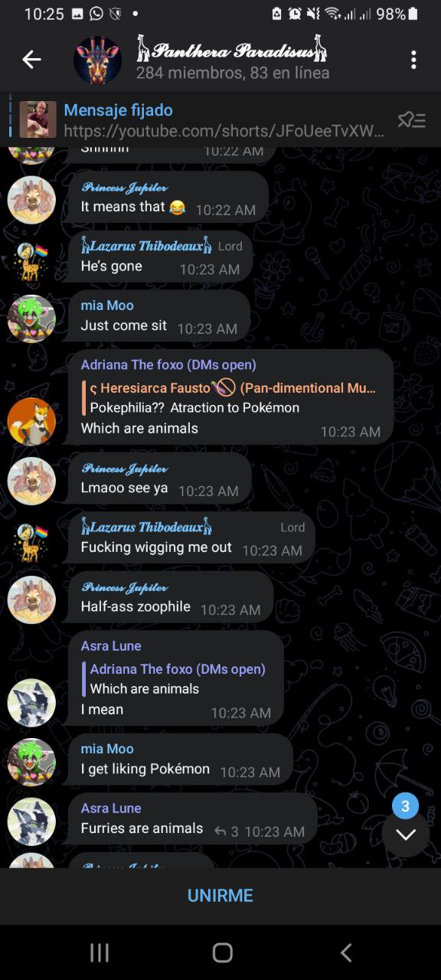Open the Panthera Paradisus group avatar

[97, 60]
